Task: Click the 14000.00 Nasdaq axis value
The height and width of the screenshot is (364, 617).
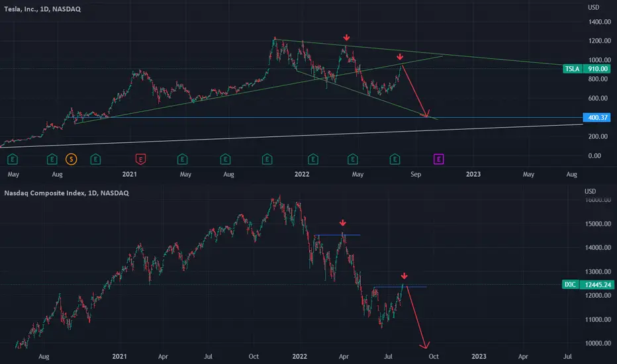Action: coord(598,248)
